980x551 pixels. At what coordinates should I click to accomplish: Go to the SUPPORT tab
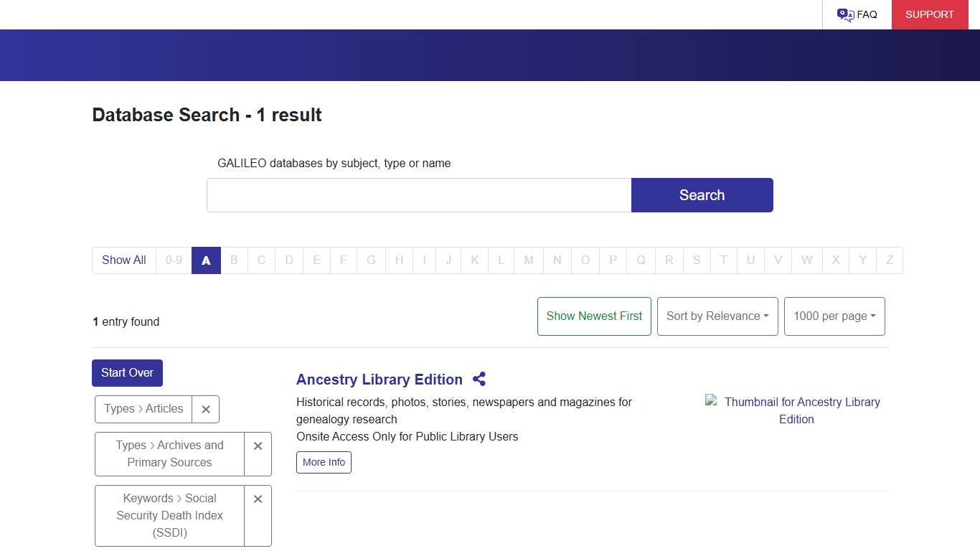[x=930, y=14]
